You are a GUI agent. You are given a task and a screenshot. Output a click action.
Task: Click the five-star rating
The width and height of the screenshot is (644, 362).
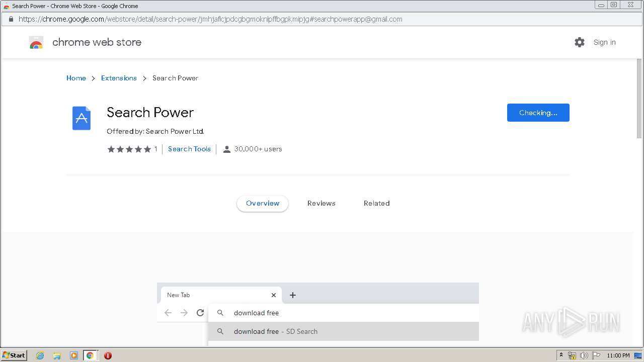[x=129, y=149]
